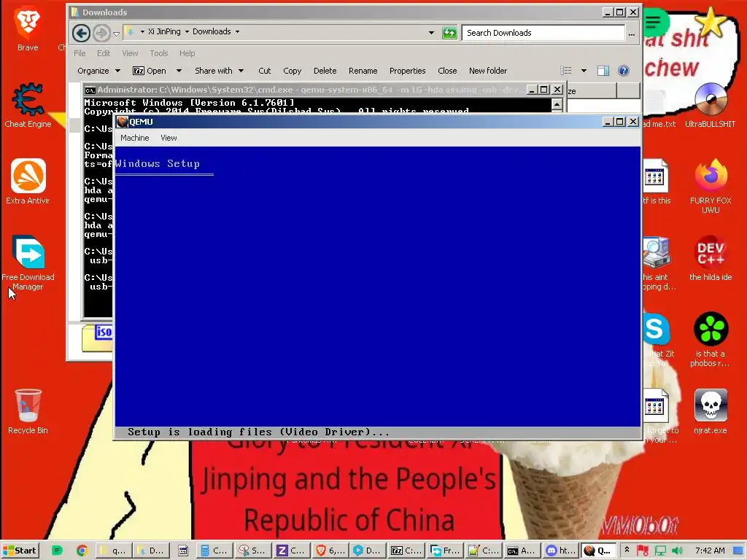Viewport: 747px width, 560px height.
Task: Click the New folder button
Action: click(488, 71)
